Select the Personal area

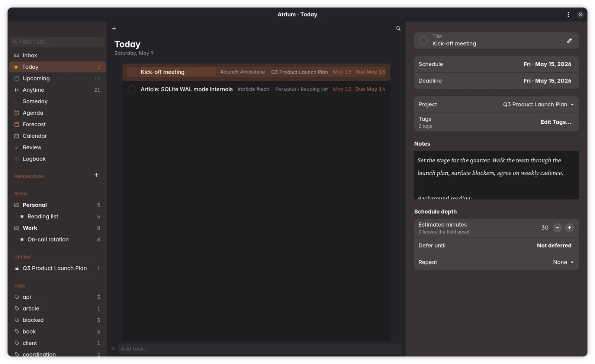pos(57,205)
